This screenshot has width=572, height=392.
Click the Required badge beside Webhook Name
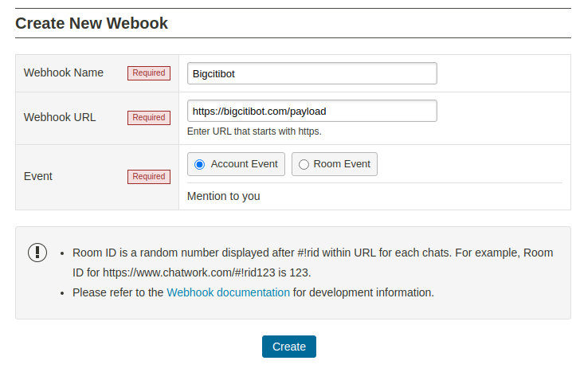pos(148,73)
